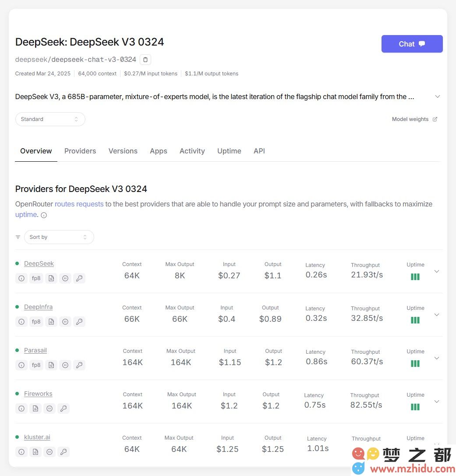Screen dimensions: 456x476
Task: Copy the deepseek-chat-v3-0324 model slug
Action: [x=145, y=60]
